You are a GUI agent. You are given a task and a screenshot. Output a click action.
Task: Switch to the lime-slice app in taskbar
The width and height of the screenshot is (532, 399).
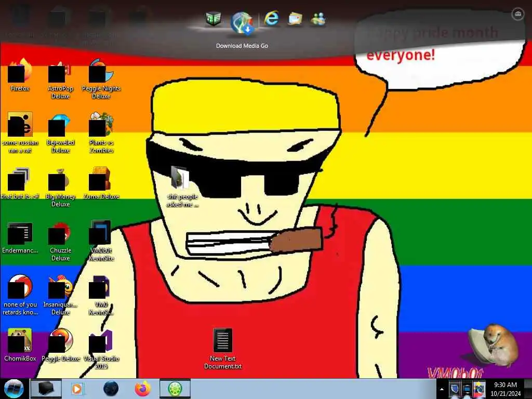[175, 389]
